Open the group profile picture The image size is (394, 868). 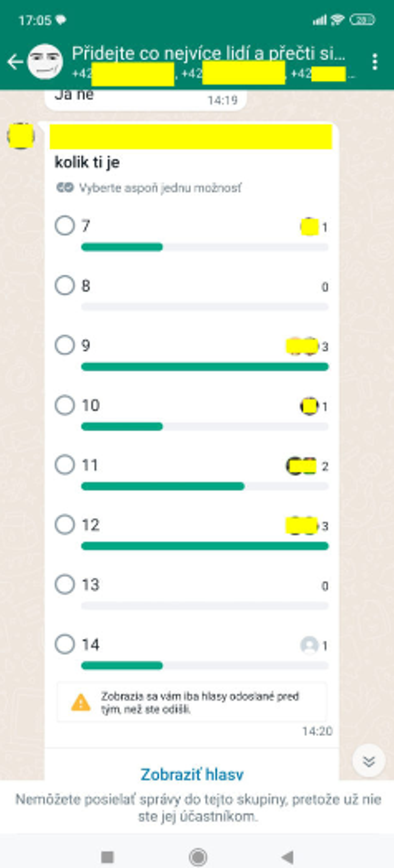45,62
